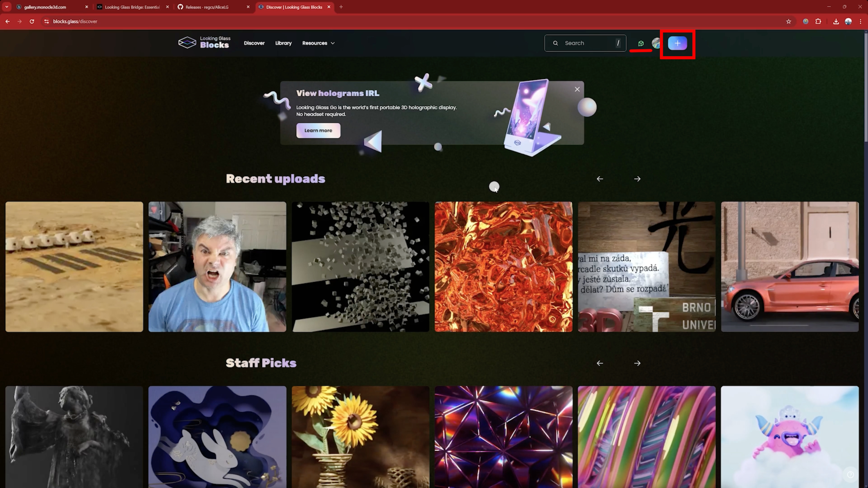The width and height of the screenshot is (868, 488).
Task: Open the sunflower hologram under Staff Picks
Action: tap(360, 437)
